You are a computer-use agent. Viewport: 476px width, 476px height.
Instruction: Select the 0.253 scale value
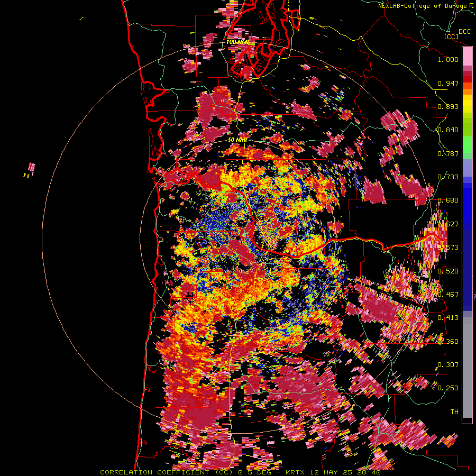pos(448,388)
